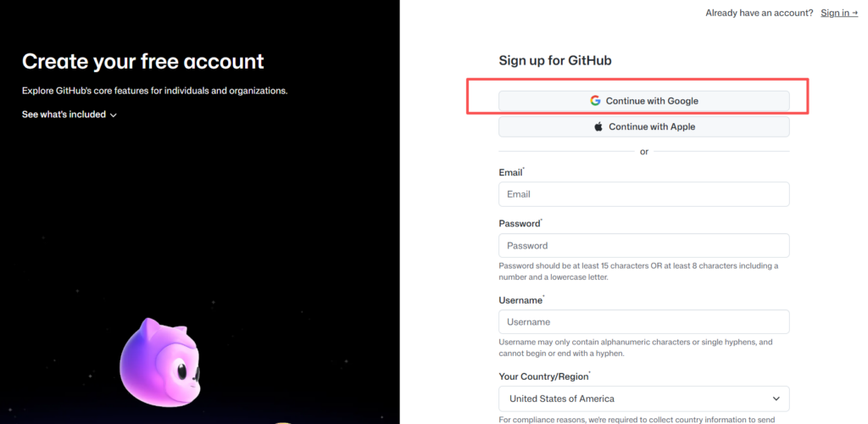Image resolution: width=868 pixels, height=424 pixels.
Task: Select the Username text box
Action: [x=643, y=322]
